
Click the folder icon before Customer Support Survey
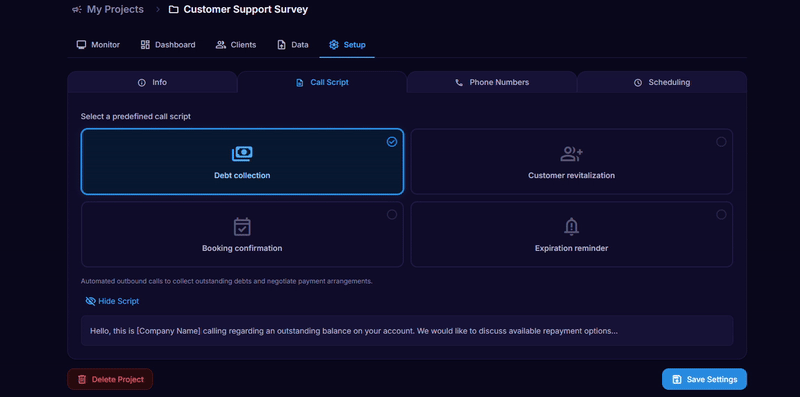point(173,10)
